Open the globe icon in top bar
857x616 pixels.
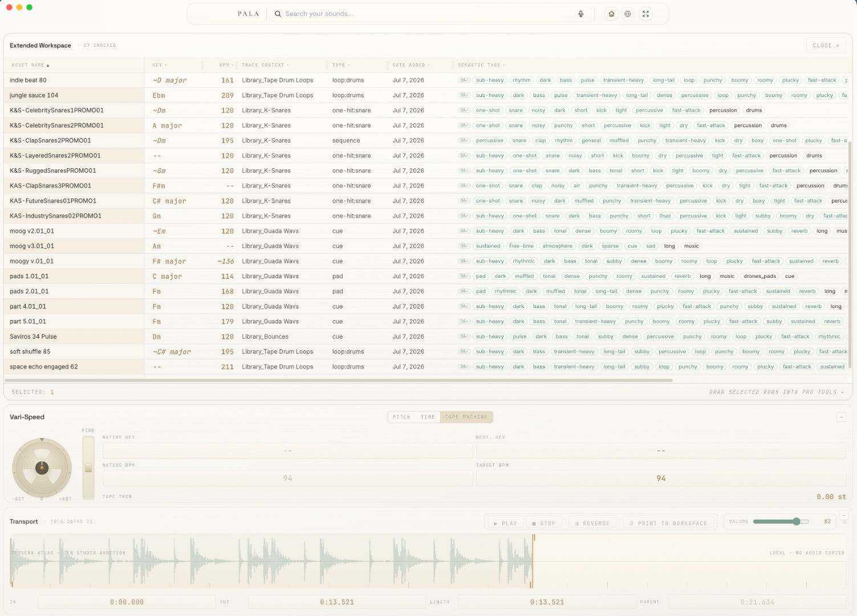pos(628,14)
